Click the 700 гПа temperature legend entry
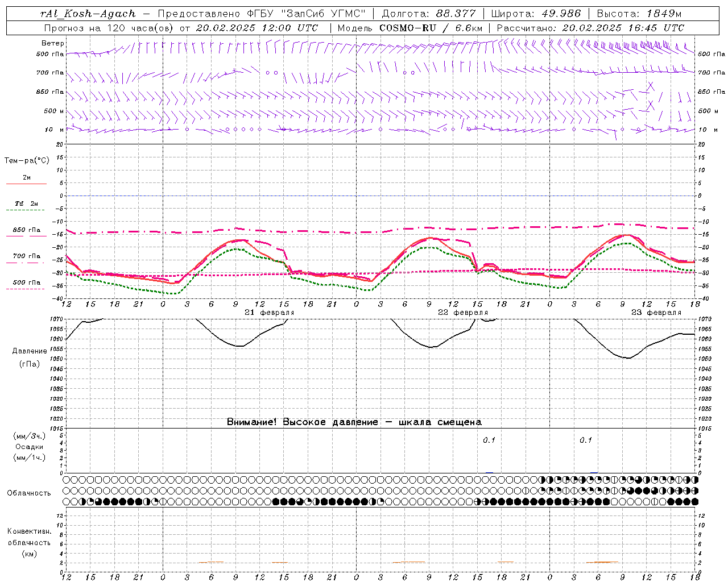 27,256
